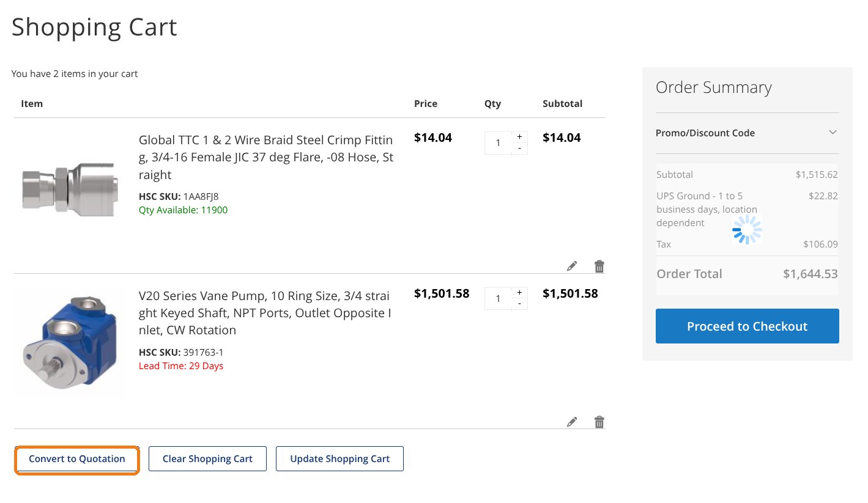Select the Shopping Cart page heading

coord(94,28)
